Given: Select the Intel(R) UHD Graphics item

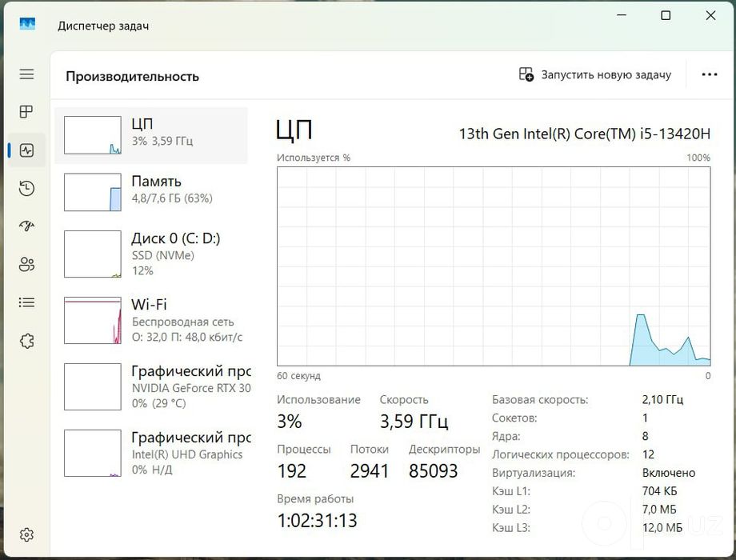Looking at the screenshot, I should coord(151,453).
